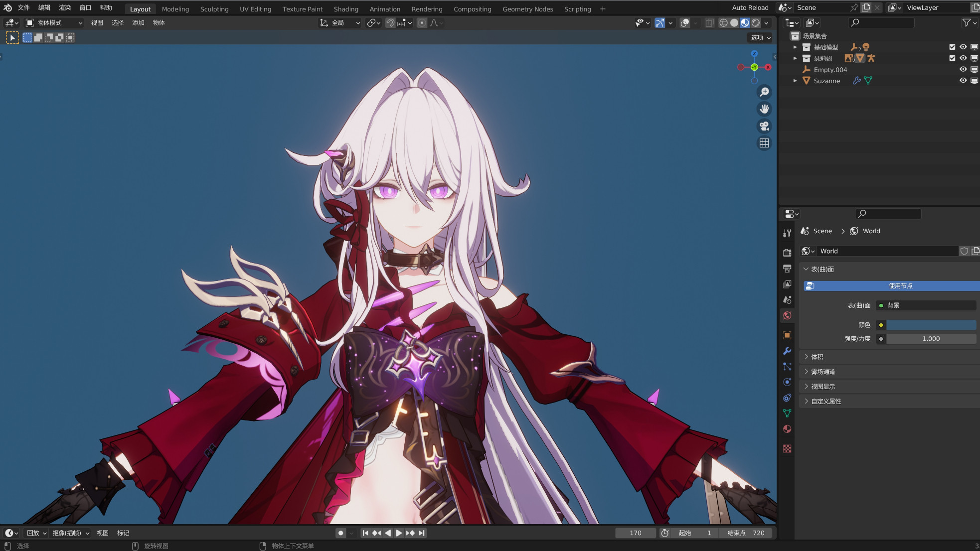The width and height of the screenshot is (980, 551).
Task: Toggle camera view icon in viewport
Action: click(764, 126)
